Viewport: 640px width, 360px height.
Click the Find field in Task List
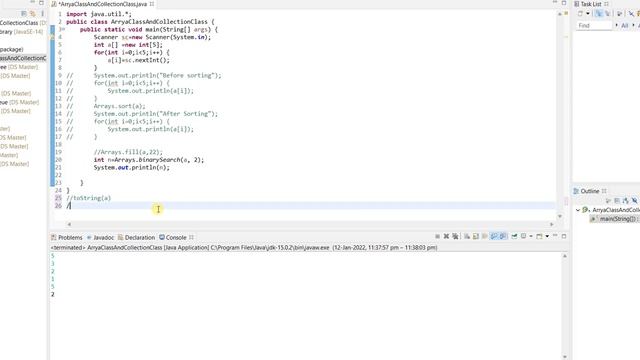point(594,25)
